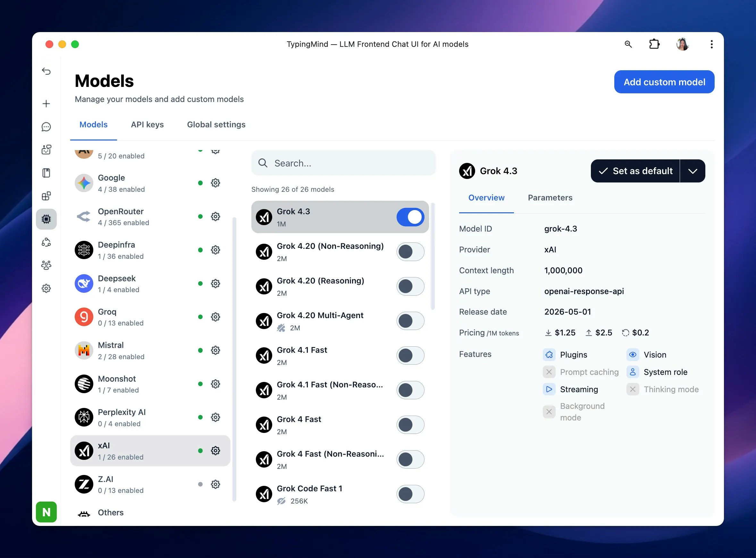Image resolution: width=756 pixels, height=558 pixels.
Task: Enable the Grok Code Fast 1 toggle
Action: pyautogui.click(x=410, y=494)
